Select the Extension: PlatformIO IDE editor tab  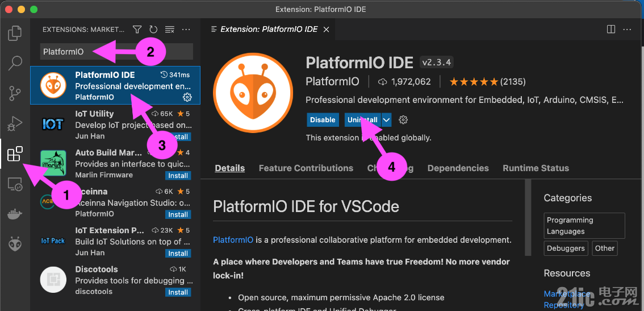pyautogui.click(x=269, y=29)
